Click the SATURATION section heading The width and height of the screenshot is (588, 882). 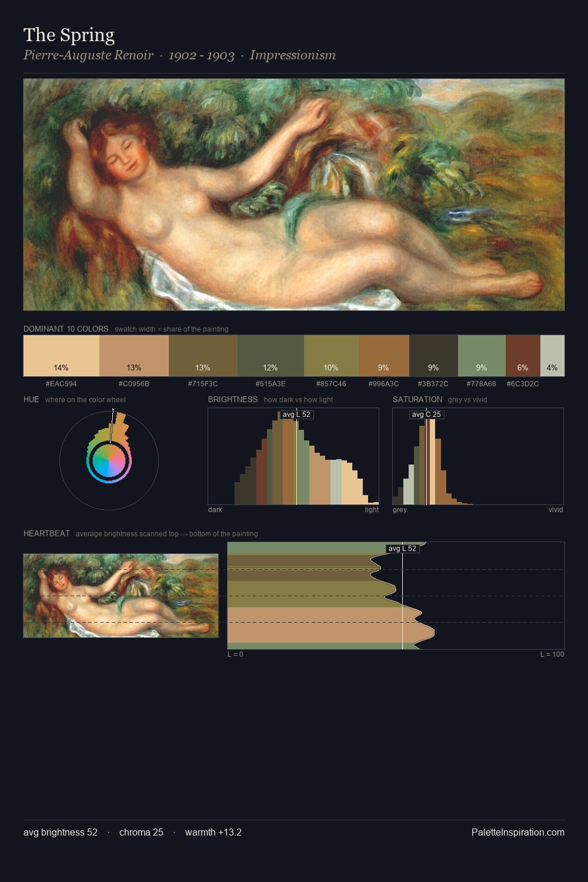pyautogui.click(x=417, y=399)
